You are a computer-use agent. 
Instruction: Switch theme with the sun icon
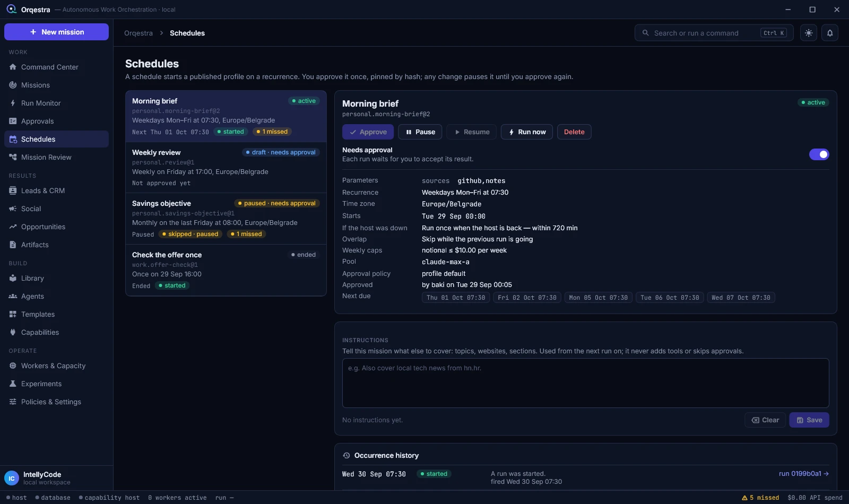click(809, 33)
